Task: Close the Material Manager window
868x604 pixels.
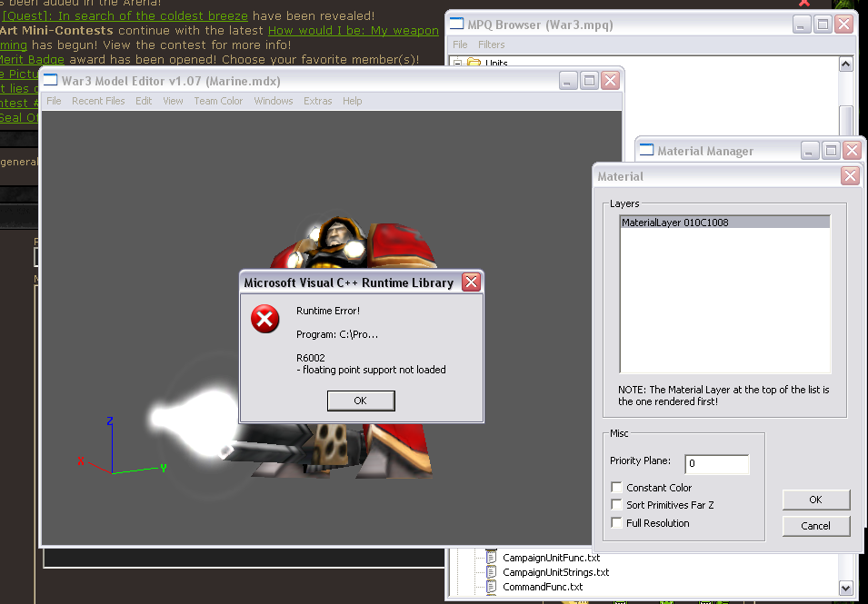Action: pyautogui.click(x=852, y=150)
